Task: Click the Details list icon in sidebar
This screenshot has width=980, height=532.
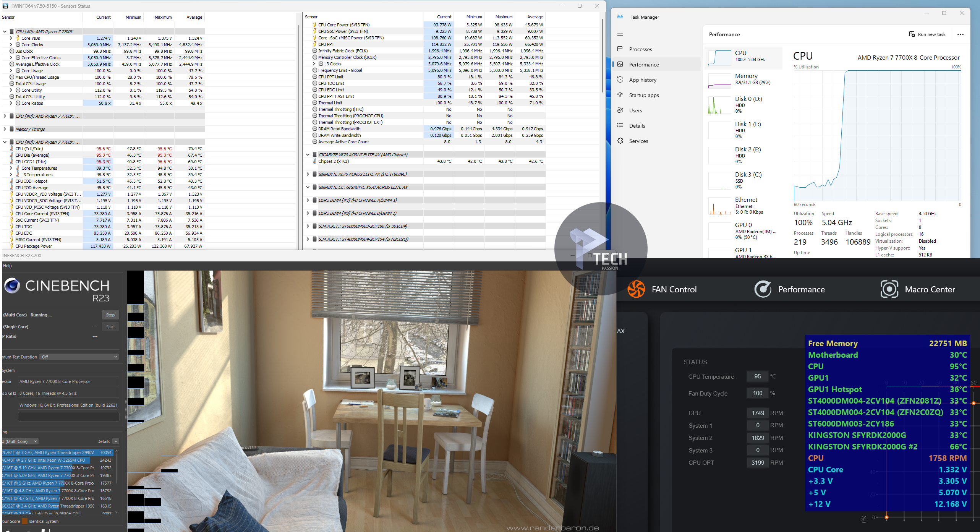Action: [620, 125]
